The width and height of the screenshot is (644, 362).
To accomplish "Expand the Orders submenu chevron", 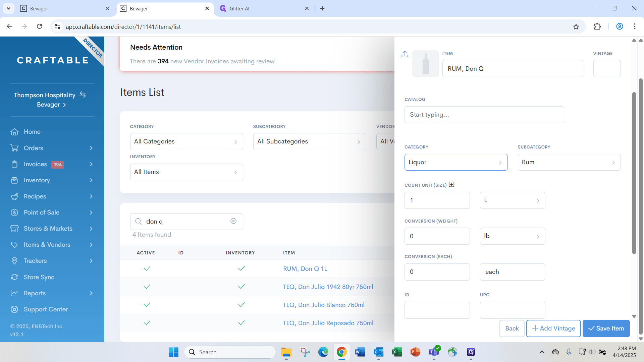I will (x=91, y=148).
